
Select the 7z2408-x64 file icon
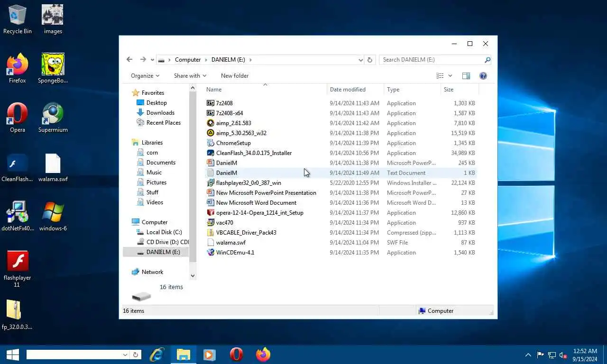[211, 113]
